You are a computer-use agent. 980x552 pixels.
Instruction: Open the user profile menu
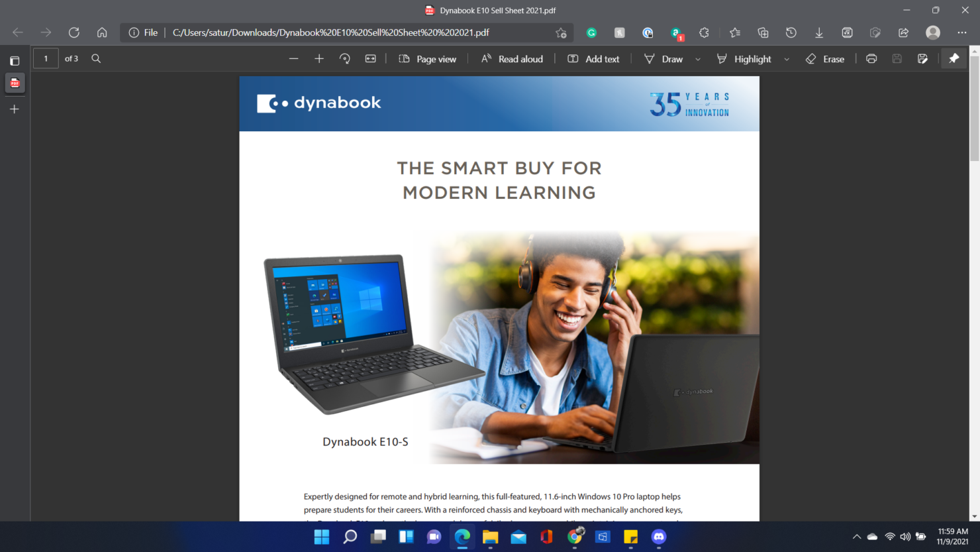click(933, 32)
